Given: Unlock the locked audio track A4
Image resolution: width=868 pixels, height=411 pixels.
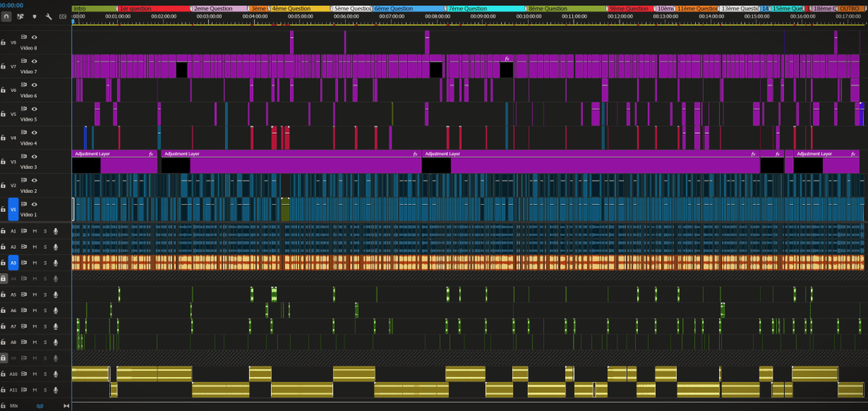Looking at the screenshot, I should [x=4, y=279].
